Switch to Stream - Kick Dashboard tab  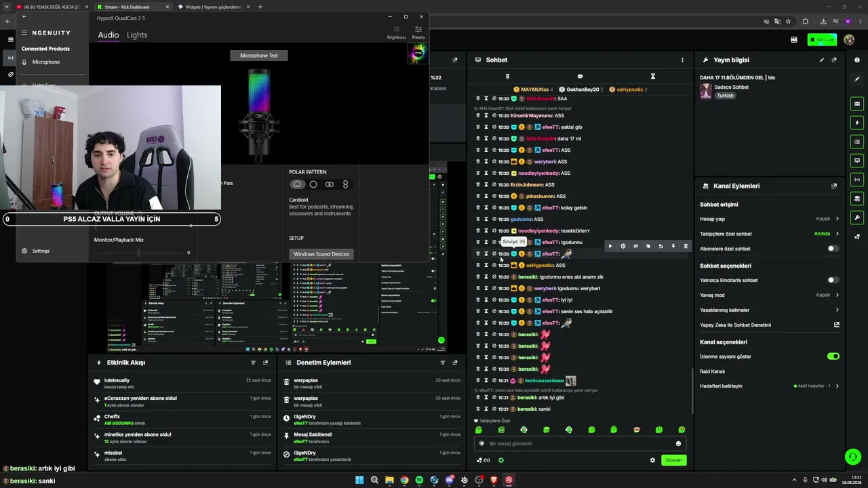point(132,7)
